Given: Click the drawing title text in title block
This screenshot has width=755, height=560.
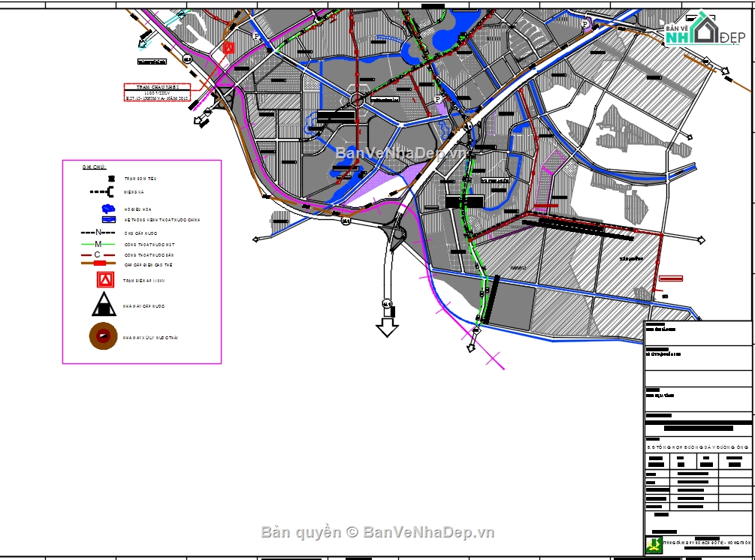Looking at the screenshot, I should click(x=699, y=446).
